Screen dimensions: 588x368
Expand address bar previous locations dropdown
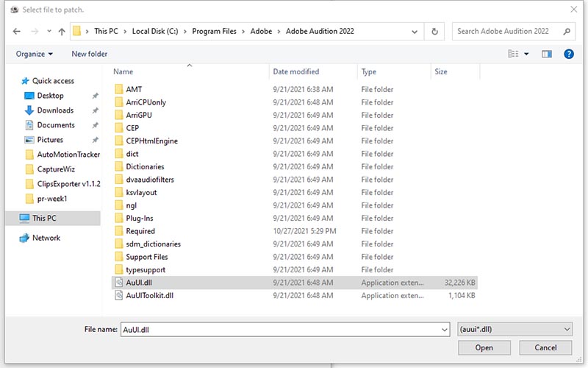415,32
